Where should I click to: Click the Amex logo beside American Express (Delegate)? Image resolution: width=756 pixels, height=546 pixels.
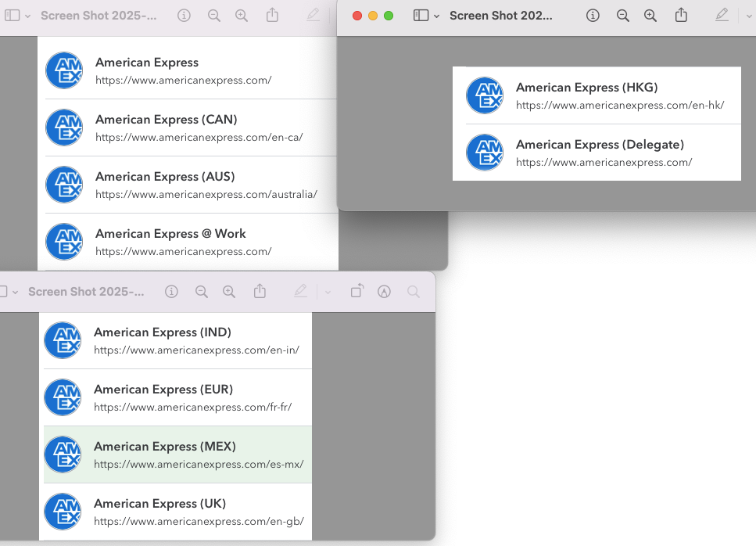click(485, 153)
